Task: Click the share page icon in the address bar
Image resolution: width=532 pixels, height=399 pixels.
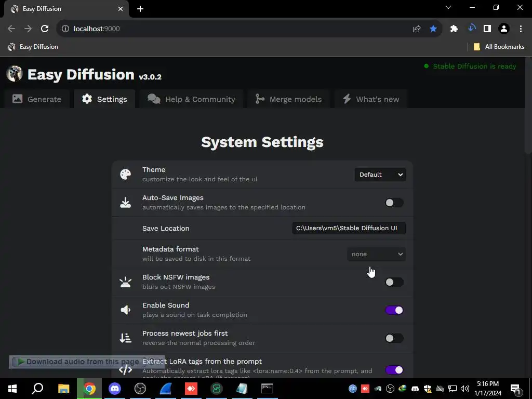Action: pyautogui.click(x=417, y=29)
